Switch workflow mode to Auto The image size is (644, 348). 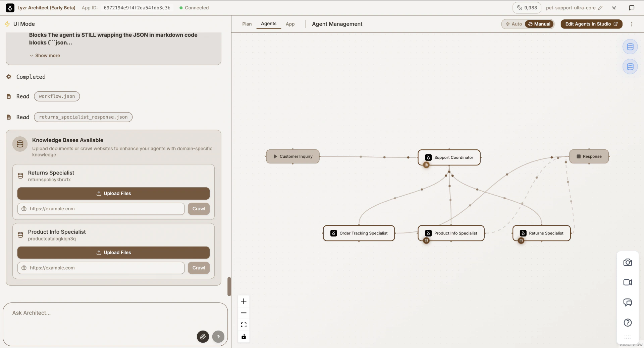(x=514, y=24)
